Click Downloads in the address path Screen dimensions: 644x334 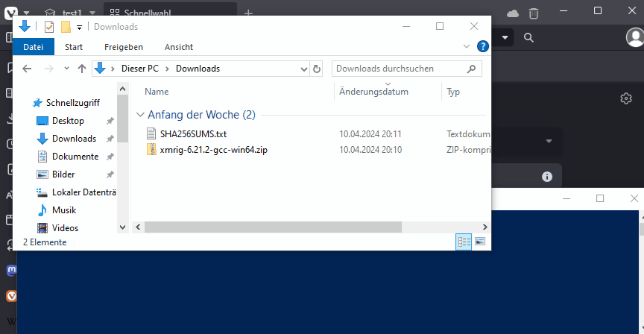(198, 69)
